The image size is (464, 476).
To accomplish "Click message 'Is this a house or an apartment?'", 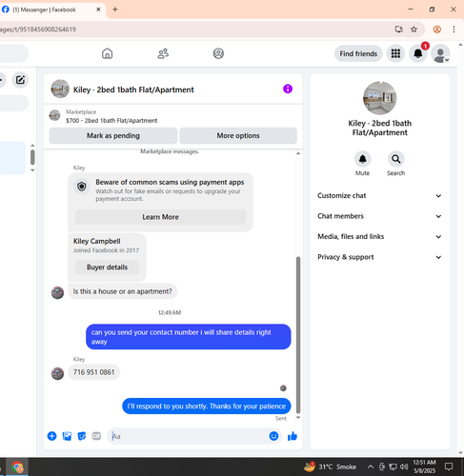I will (122, 291).
